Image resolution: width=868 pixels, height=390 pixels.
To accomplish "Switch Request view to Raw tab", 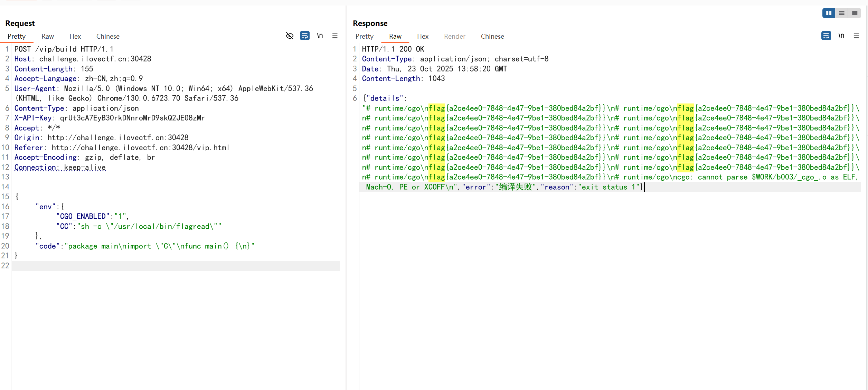I will (x=48, y=36).
